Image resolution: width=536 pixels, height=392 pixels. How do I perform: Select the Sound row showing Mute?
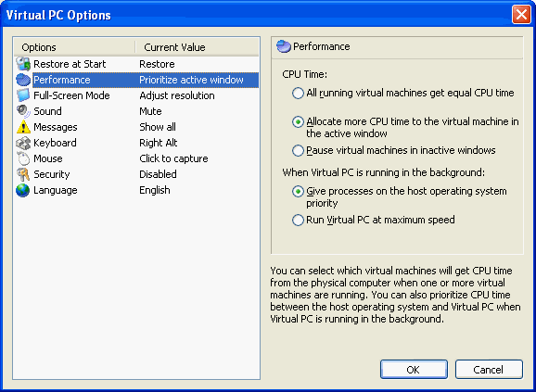(x=136, y=111)
